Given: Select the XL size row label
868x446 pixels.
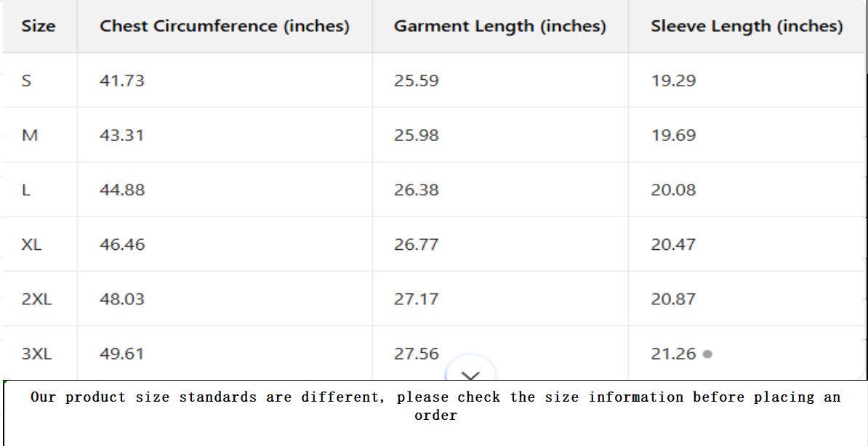Looking at the screenshot, I should coord(31,244).
